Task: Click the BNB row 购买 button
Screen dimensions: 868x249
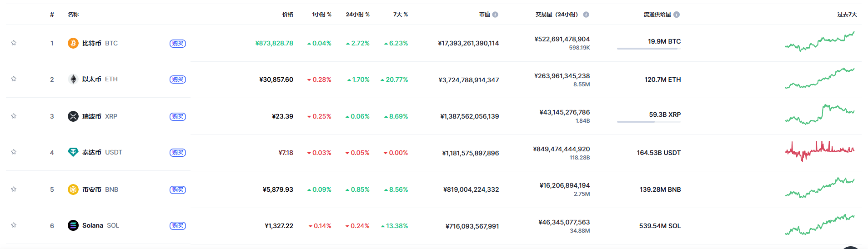Action: pyautogui.click(x=178, y=189)
